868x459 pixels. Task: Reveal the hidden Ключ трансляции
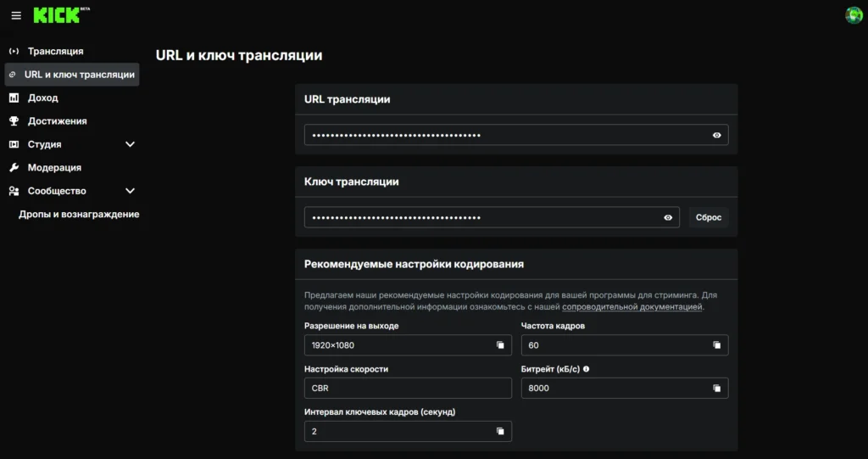point(668,217)
